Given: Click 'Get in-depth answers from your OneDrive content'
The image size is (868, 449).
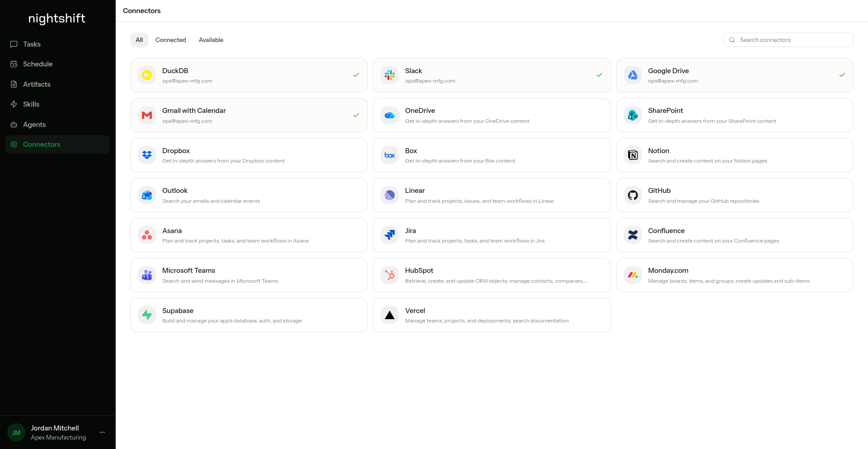Looking at the screenshot, I should coord(467,121).
